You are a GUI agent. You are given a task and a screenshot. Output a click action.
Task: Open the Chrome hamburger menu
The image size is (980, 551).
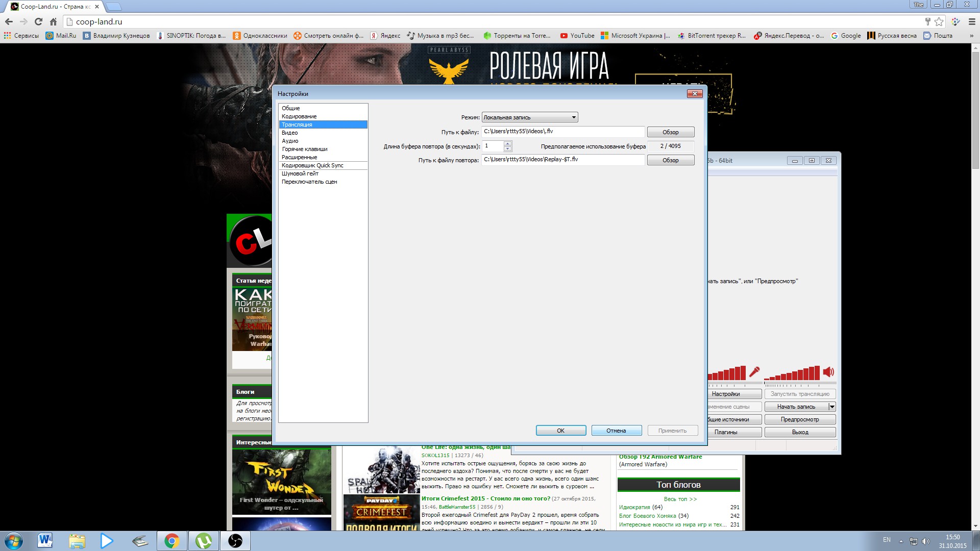click(x=972, y=22)
